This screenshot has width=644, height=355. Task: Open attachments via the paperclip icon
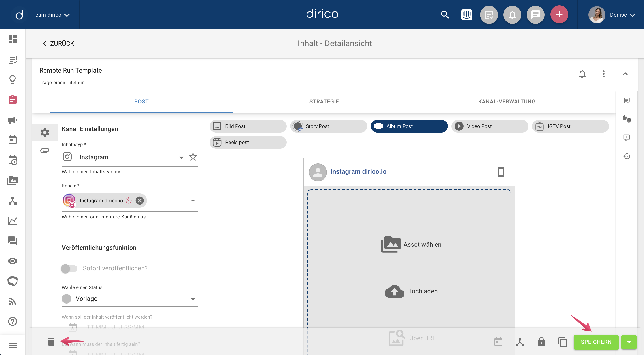coord(45,150)
